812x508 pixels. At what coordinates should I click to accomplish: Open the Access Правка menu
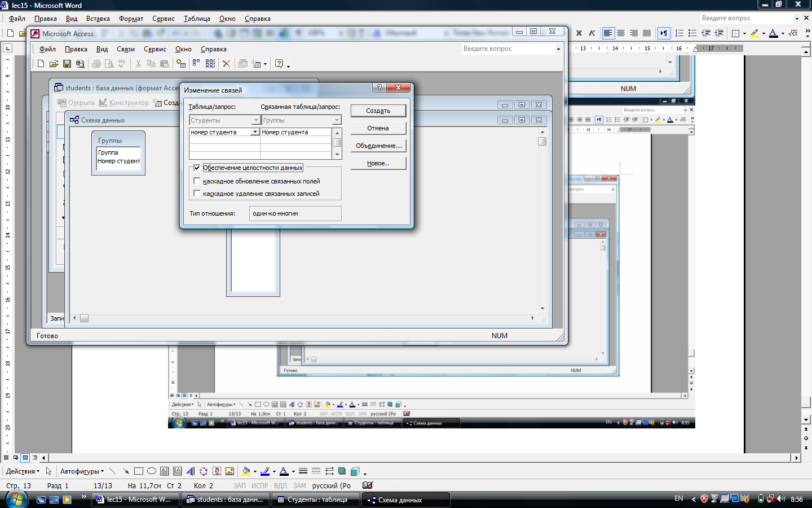76,49
